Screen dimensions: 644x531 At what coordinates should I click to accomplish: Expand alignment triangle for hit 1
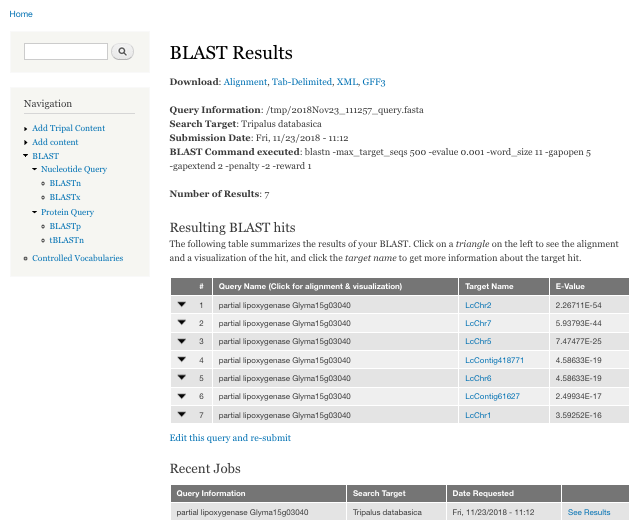click(x=182, y=305)
